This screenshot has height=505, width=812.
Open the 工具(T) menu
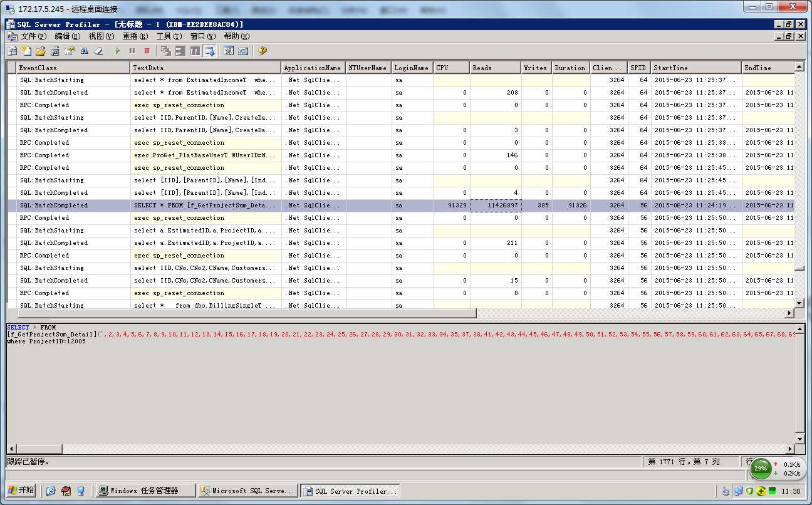(x=169, y=36)
